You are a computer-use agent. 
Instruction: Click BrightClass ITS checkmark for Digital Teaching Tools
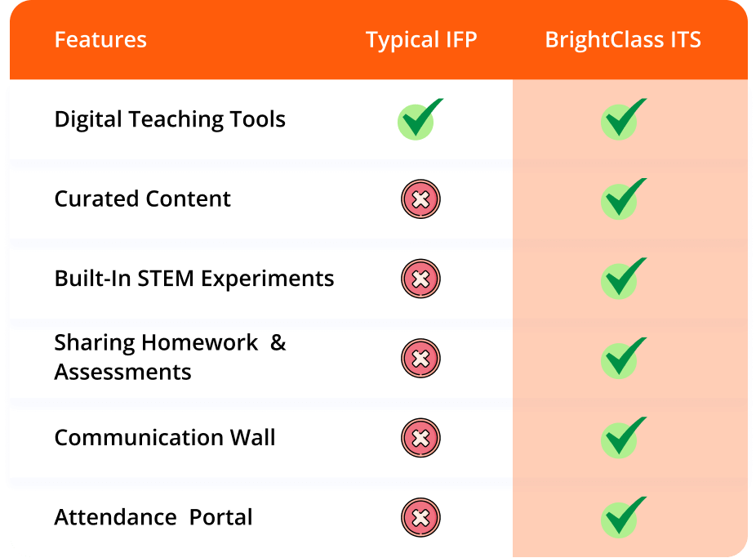[x=623, y=119]
